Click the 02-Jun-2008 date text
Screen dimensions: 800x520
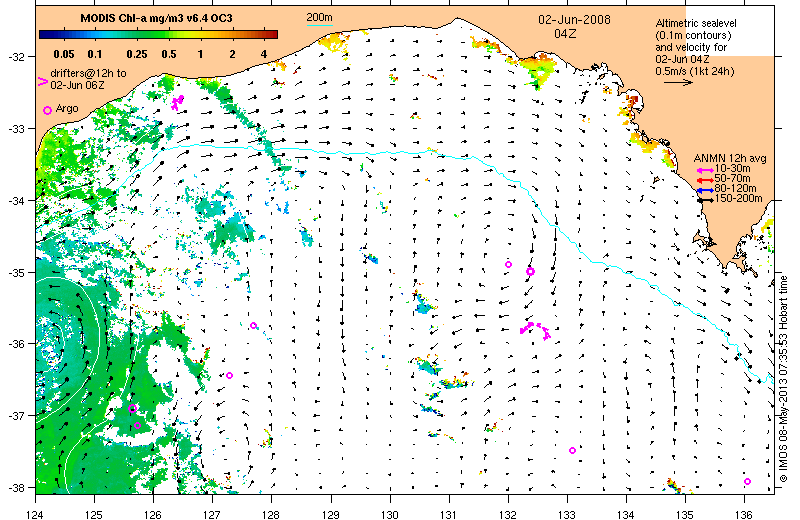574,20
